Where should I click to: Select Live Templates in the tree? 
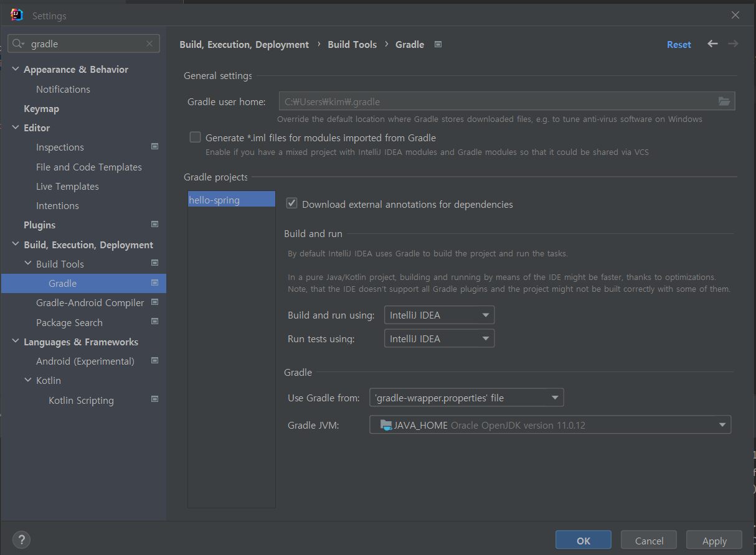click(67, 186)
